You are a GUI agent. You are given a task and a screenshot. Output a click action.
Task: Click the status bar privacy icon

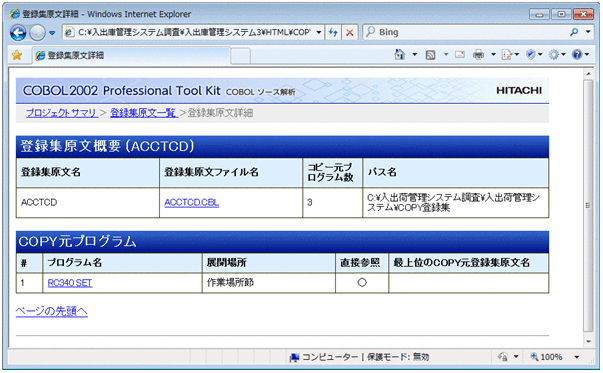[503, 357]
